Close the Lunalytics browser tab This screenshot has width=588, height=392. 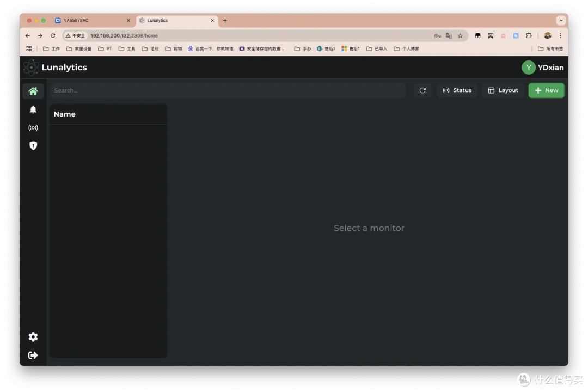pos(212,21)
